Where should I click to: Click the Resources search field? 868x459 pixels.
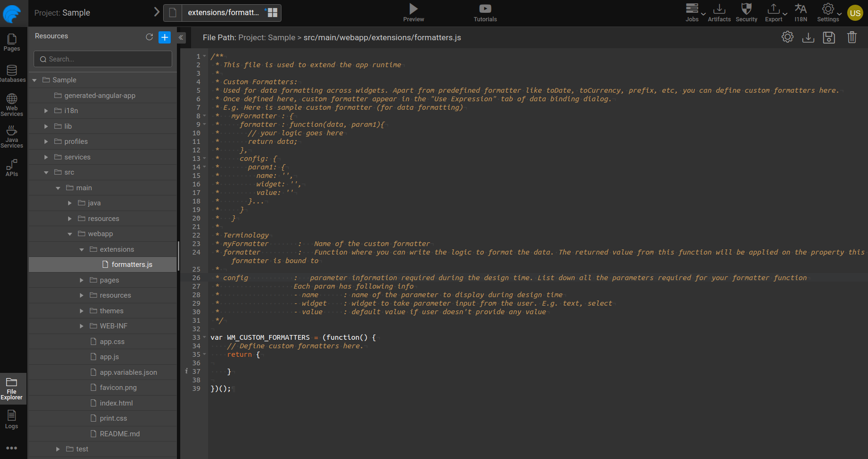(x=102, y=59)
